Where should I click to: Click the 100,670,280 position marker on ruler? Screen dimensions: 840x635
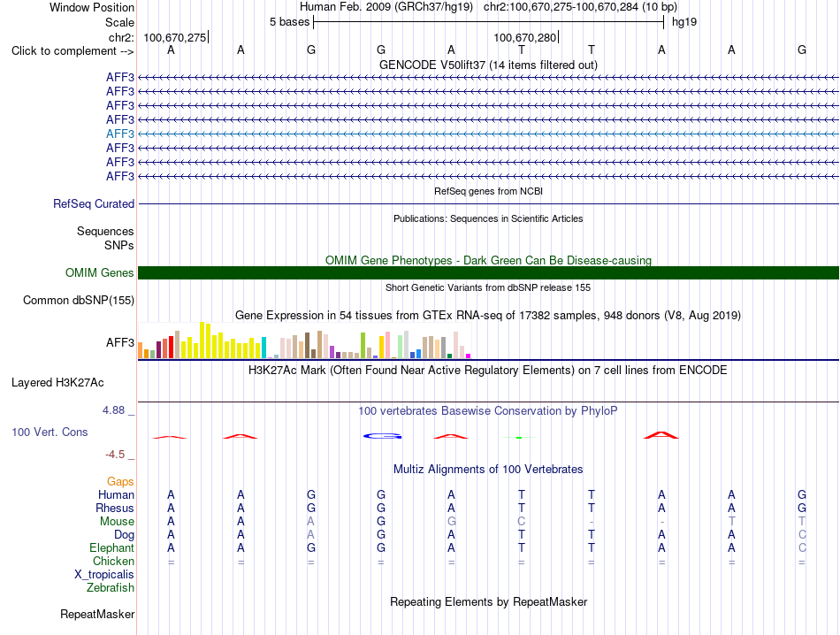(526, 37)
